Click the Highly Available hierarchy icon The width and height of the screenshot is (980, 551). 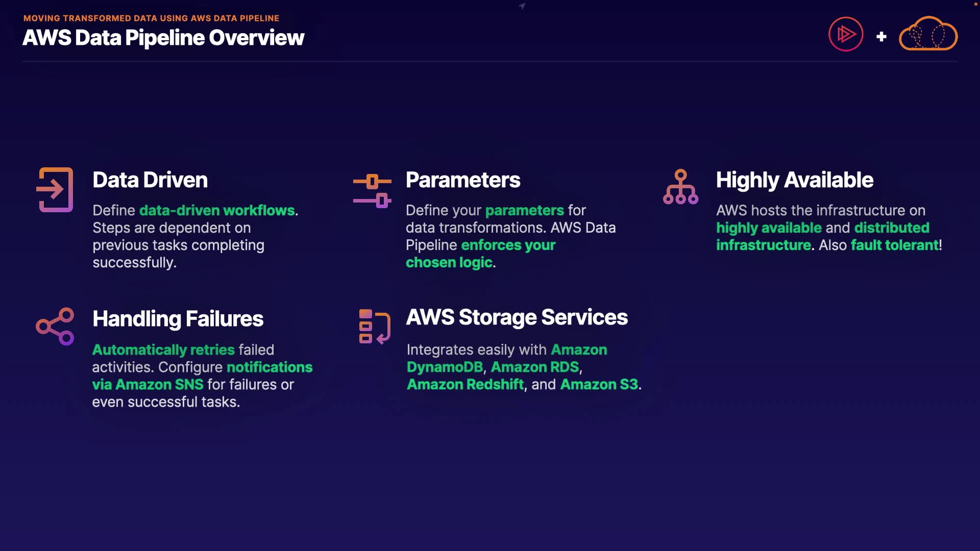(x=680, y=187)
